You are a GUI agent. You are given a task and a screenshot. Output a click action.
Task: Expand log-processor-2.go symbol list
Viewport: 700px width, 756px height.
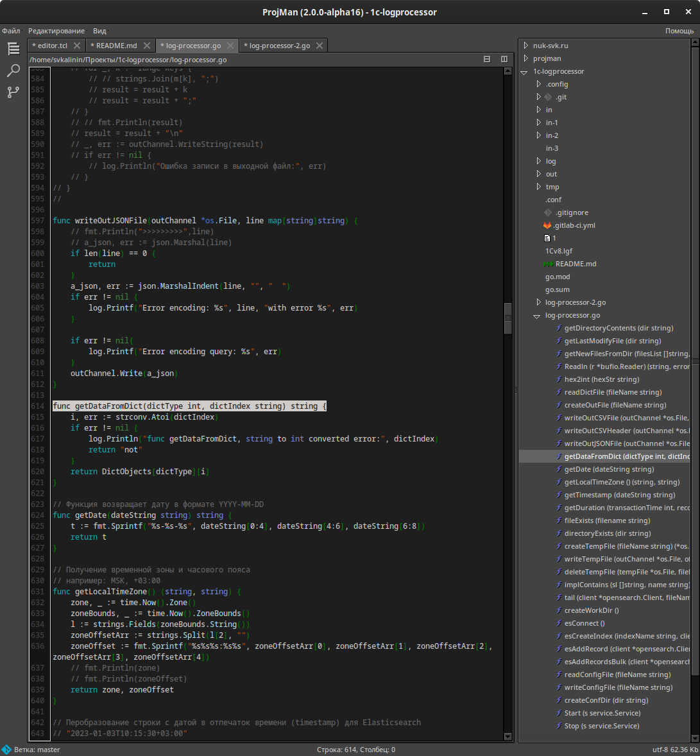538,302
